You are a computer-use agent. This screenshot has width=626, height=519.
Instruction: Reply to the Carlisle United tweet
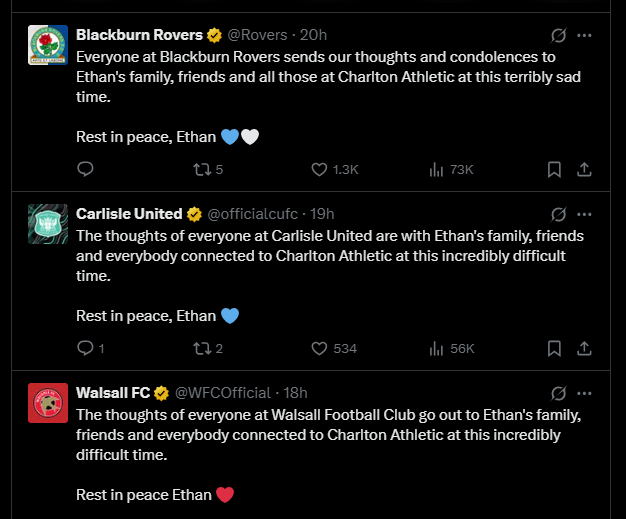pyautogui.click(x=91, y=348)
